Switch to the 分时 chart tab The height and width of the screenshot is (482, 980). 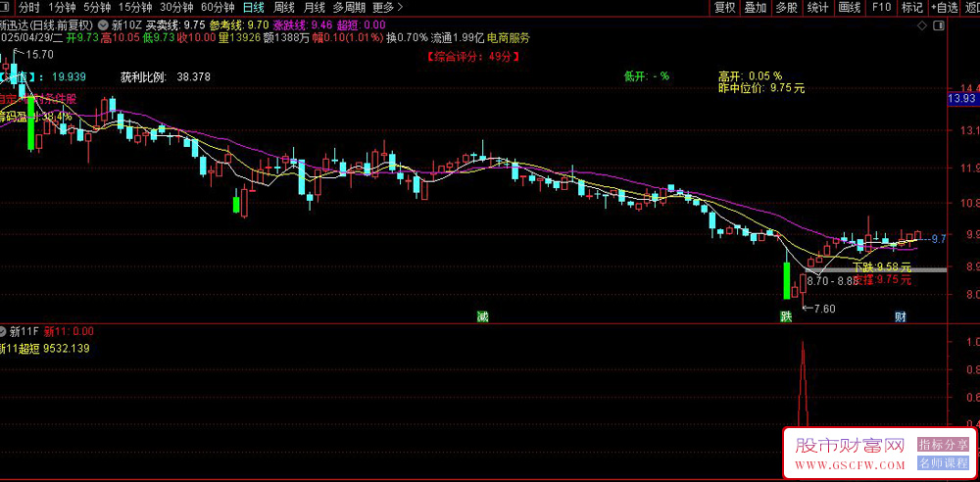28,8
